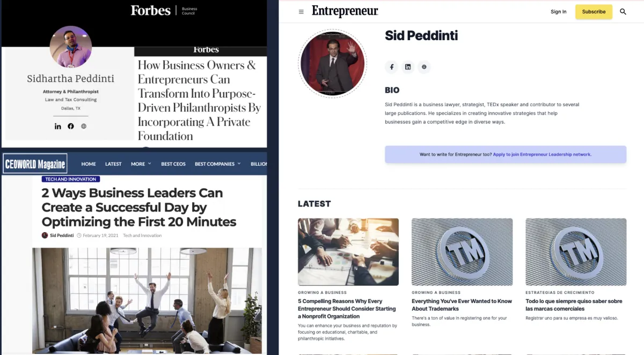Click the globe icon on the Forbes profile card
644x355 pixels.
pyautogui.click(x=84, y=127)
